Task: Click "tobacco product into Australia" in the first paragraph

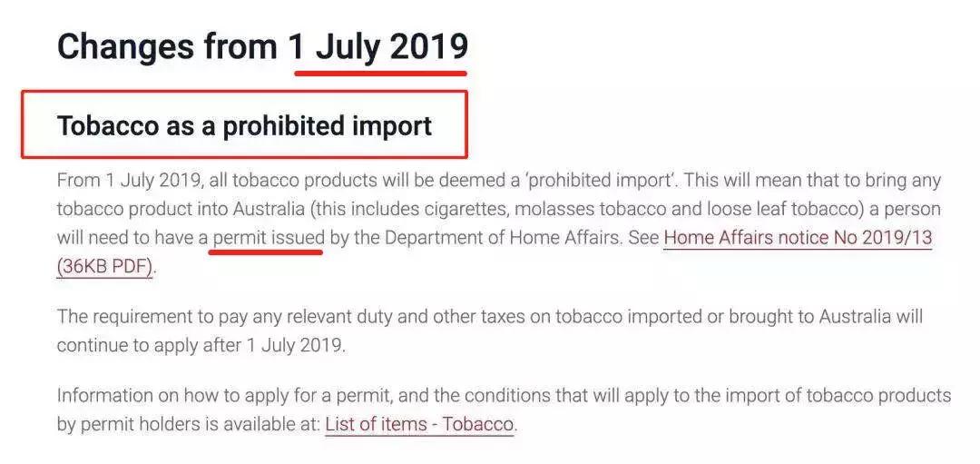Action: click(x=181, y=209)
